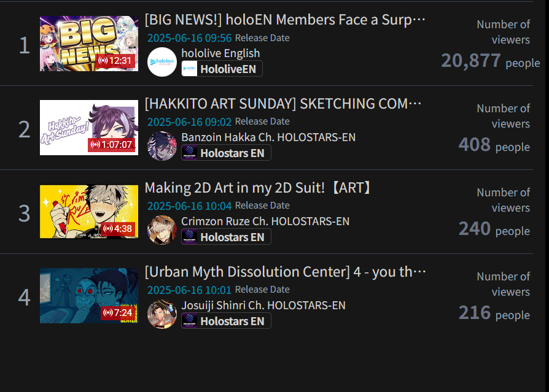Click Banzoin Hakka's channel avatar
549x392 pixels.
(x=162, y=146)
